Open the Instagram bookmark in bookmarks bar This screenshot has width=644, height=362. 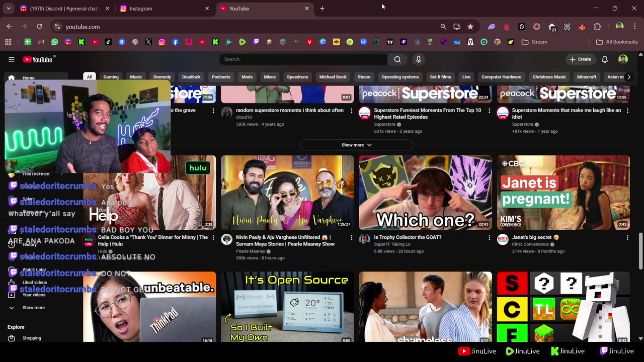[162, 42]
